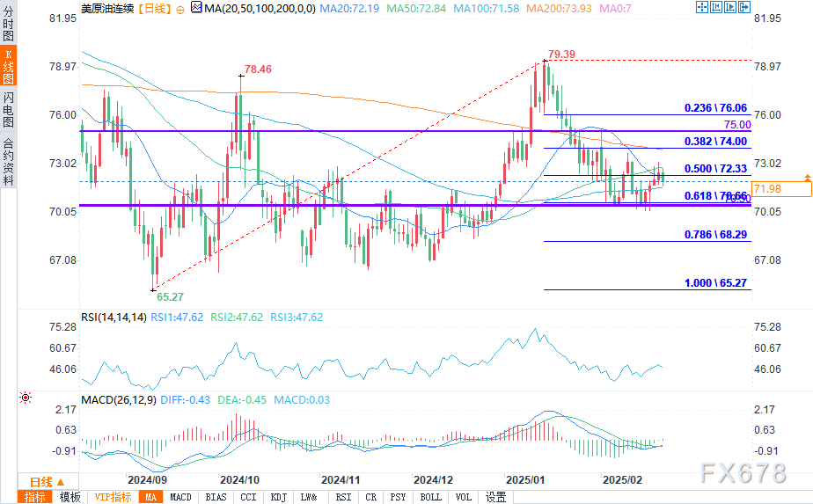Toggle the BOLL indicator in bottom bar
Image resolution: width=813 pixels, height=504 pixels.
pyautogui.click(x=430, y=497)
